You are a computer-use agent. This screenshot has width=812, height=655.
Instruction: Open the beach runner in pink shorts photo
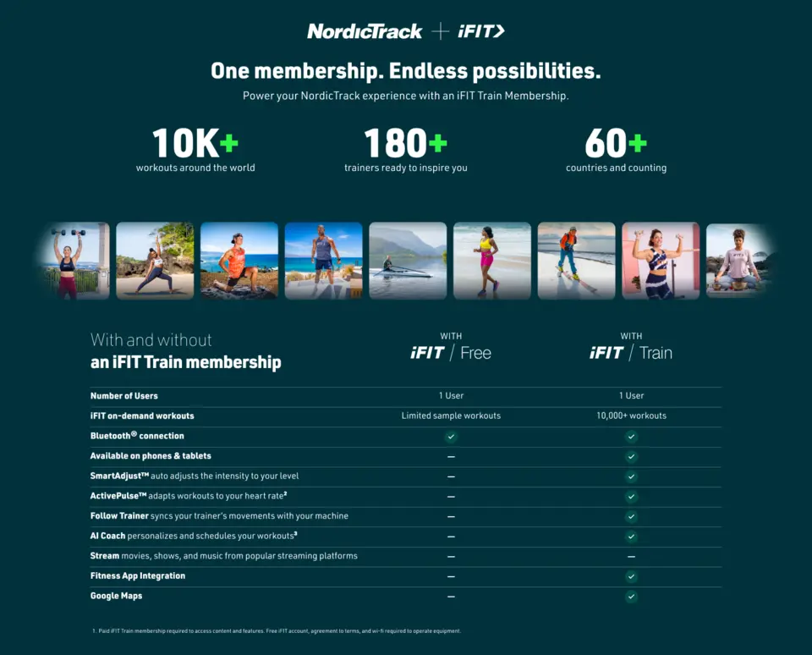click(492, 261)
